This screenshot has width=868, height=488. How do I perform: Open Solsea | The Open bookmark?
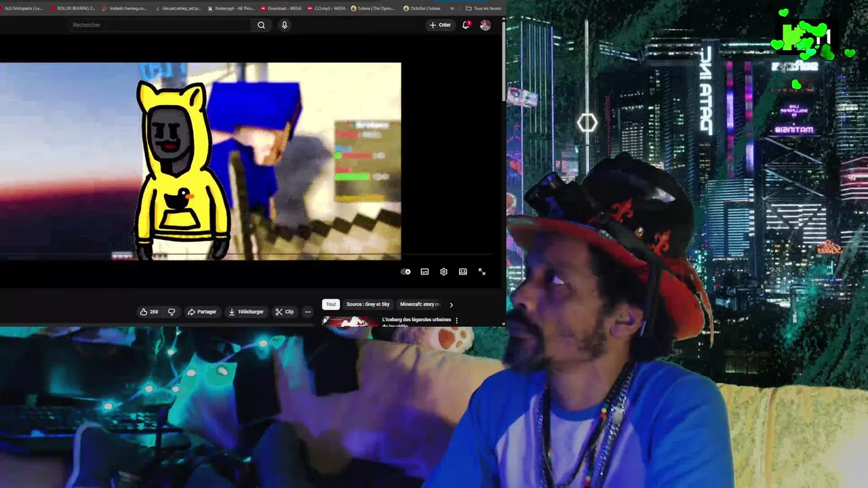click(373, 8)
